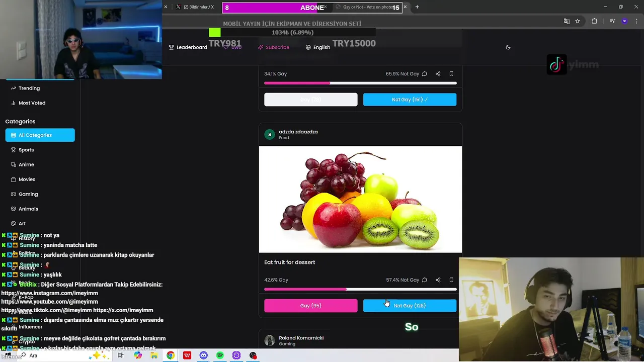The height and width of the screenshot is (362, 644).
Task: Click the Most Voted bar-chart icon
Action: (14, 103)
